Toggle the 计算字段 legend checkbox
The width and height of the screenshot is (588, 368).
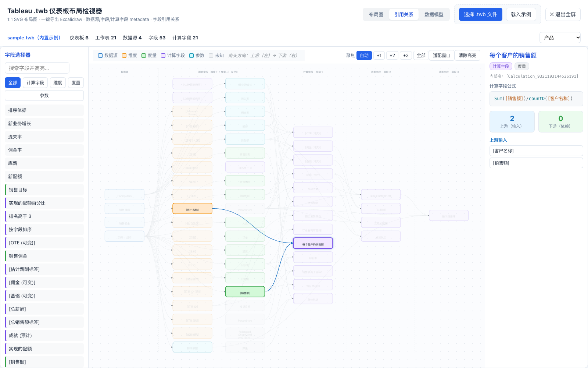[163, 56]
